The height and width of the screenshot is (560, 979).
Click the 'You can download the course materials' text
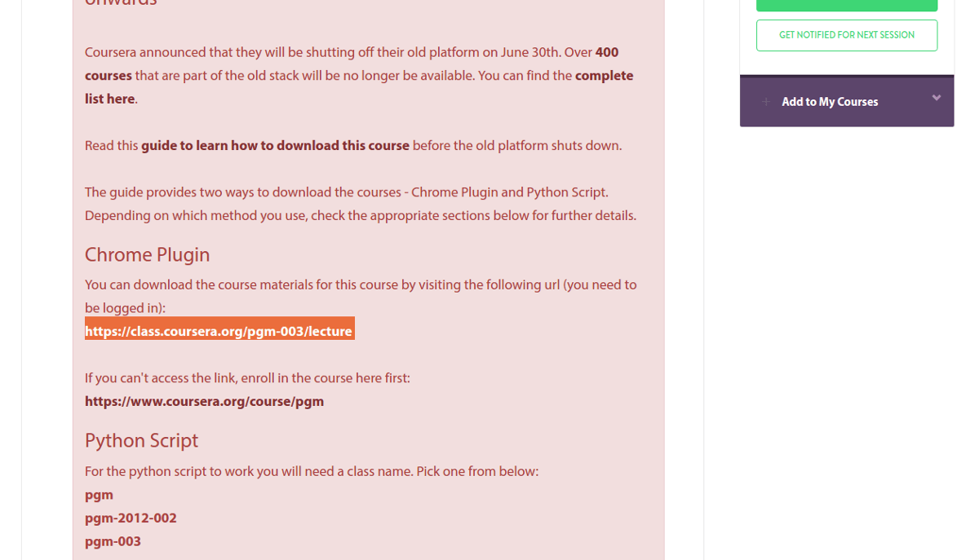coord(361,296)
